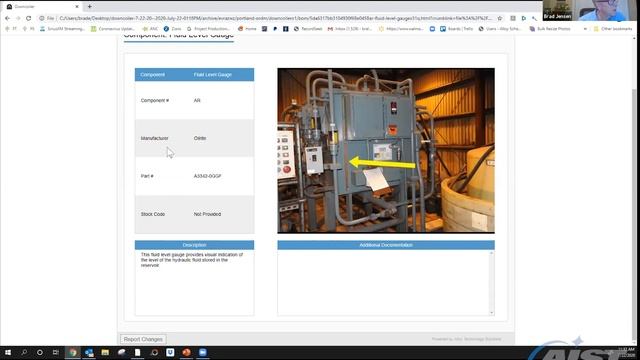Close the Downcooler browser tab

pyautogui.click(x=77, y=7)
